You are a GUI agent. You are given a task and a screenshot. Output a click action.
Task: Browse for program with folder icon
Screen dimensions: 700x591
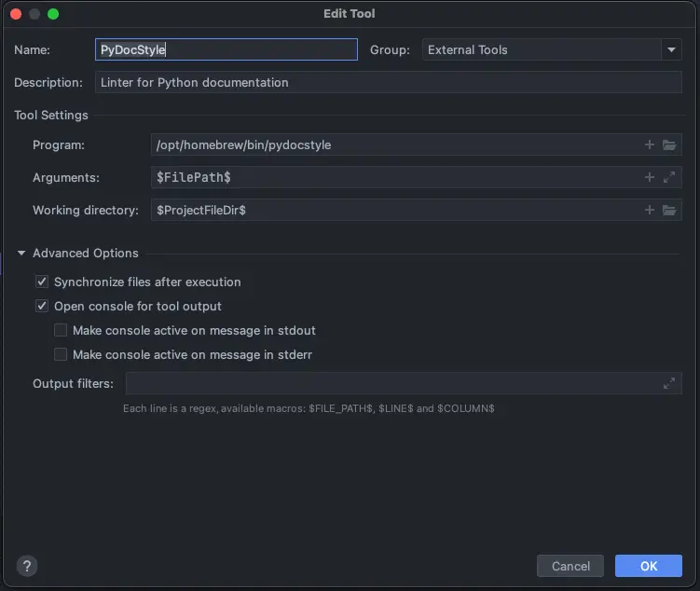pos(669,144)
